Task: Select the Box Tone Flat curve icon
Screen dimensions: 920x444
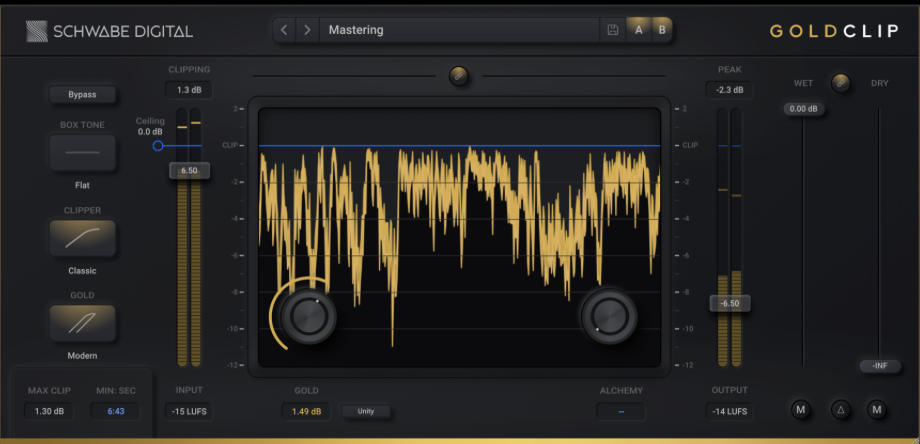Action: 82,152
